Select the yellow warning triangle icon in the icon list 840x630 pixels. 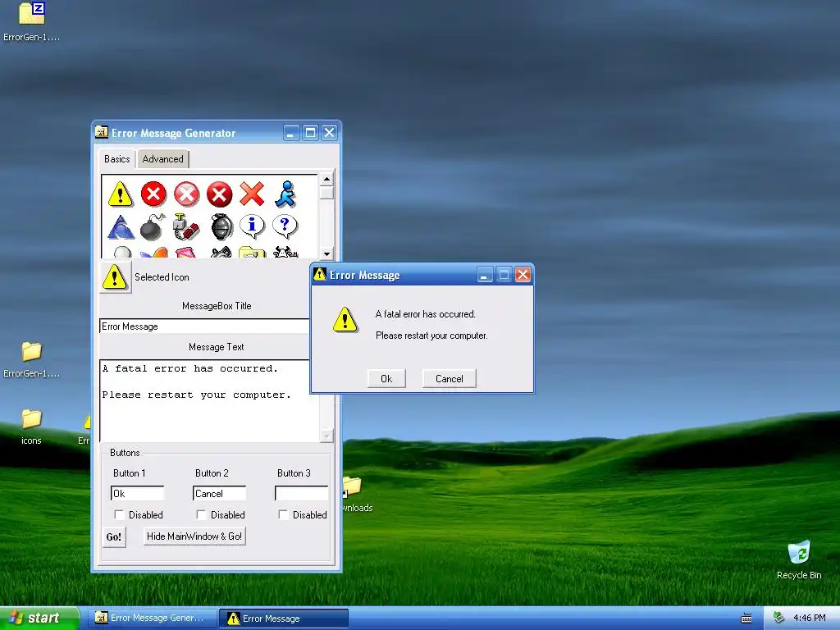click(120, 194)
